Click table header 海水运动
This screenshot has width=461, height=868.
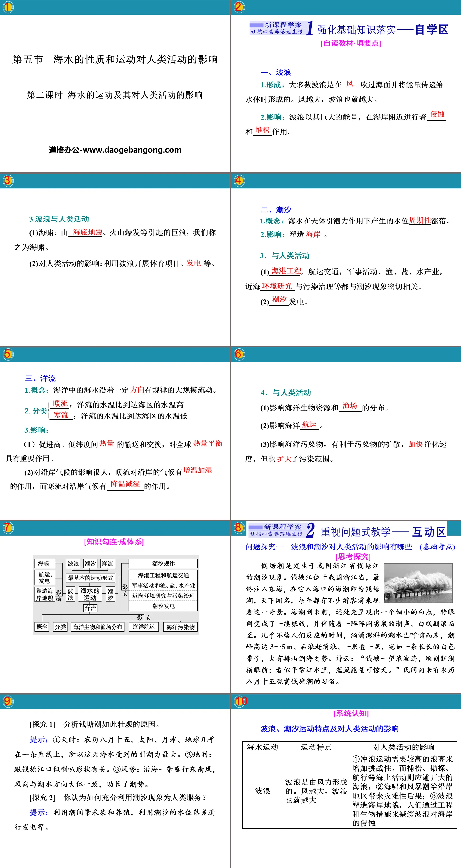(262, 747)
